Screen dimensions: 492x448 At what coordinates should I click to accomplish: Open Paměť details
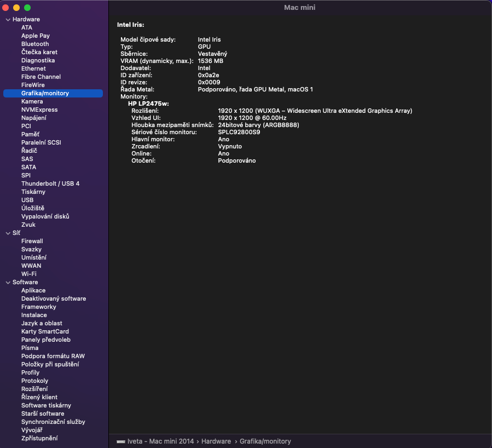click(31, 134)
